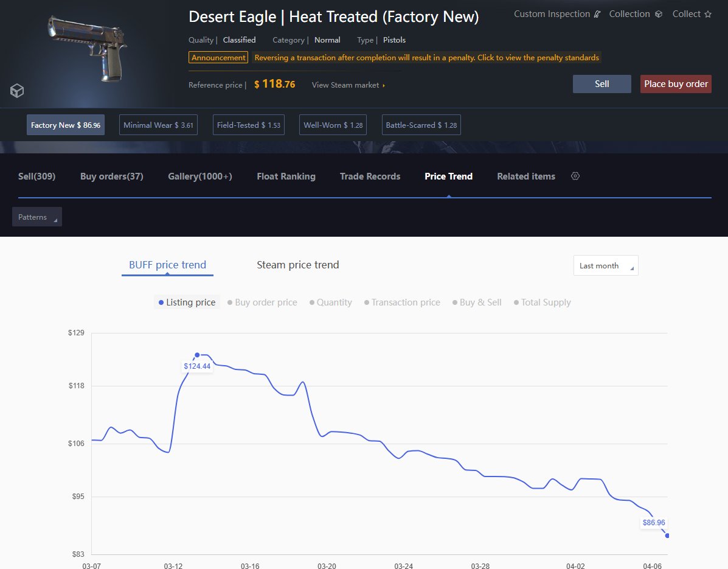Open the Float Ranking tab
Screen dimensions: 728x569
click(x=286, y=176)
